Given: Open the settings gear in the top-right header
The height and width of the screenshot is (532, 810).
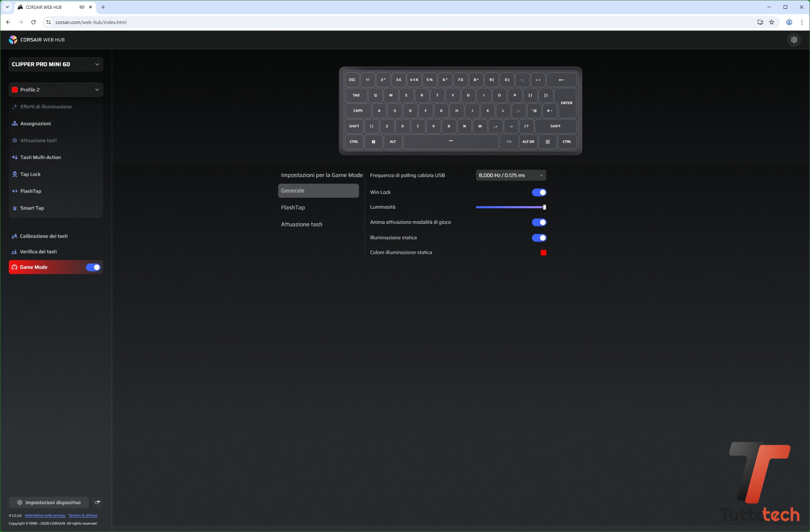Looking at the screenshot, I should coord(794,40).
